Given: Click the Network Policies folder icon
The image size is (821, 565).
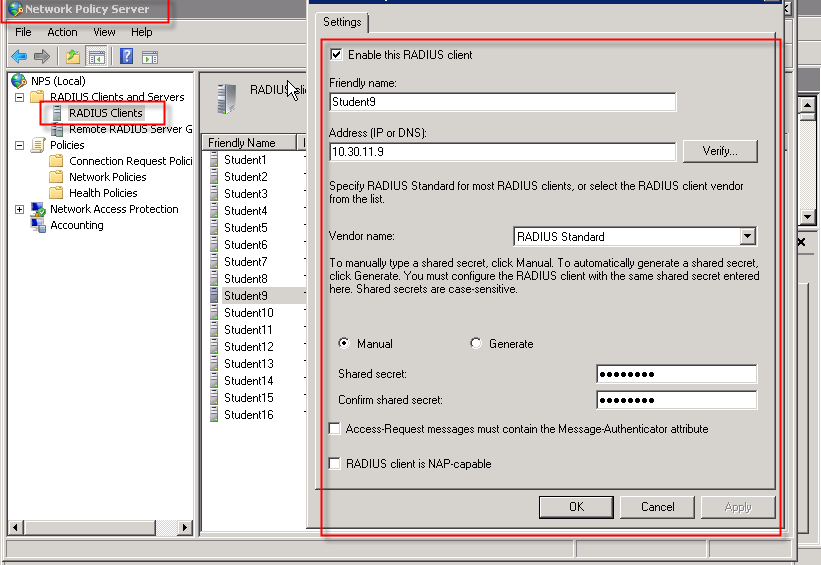Looking at the screenshot, I should point(56,177).
